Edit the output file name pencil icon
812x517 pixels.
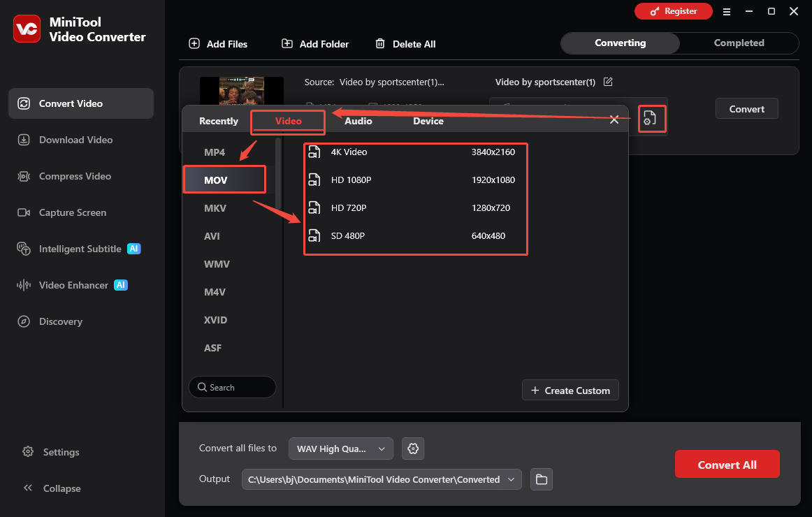(608, 82)
